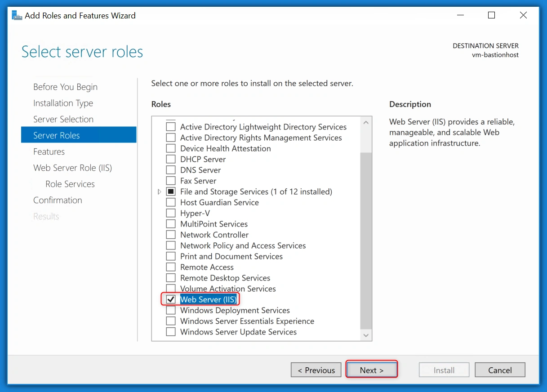Viewport: 547px width, 392px height.
Task: Minimize the wizard window
Action: point(459,15)
